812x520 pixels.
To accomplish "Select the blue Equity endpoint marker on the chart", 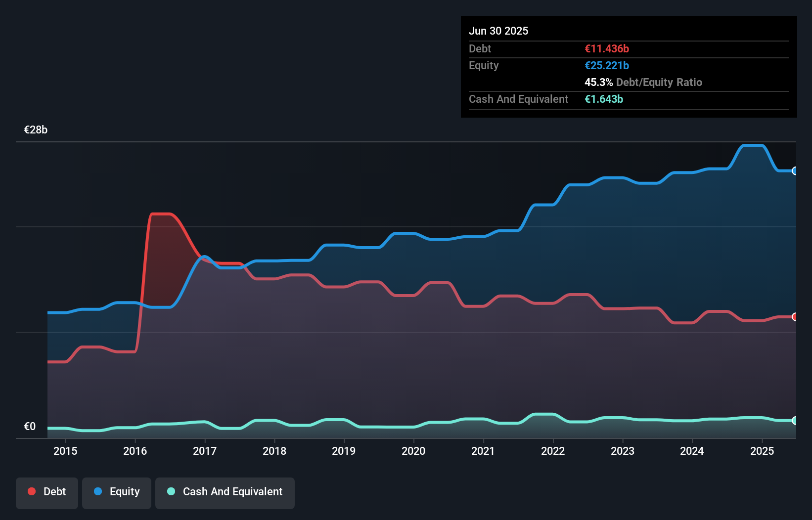I will coord(795,171).
